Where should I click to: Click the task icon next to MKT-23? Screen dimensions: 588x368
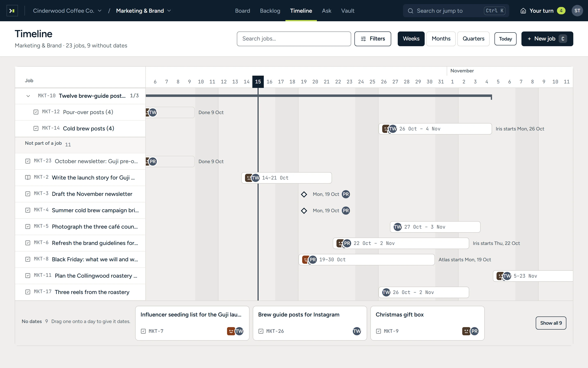point(28,161)
